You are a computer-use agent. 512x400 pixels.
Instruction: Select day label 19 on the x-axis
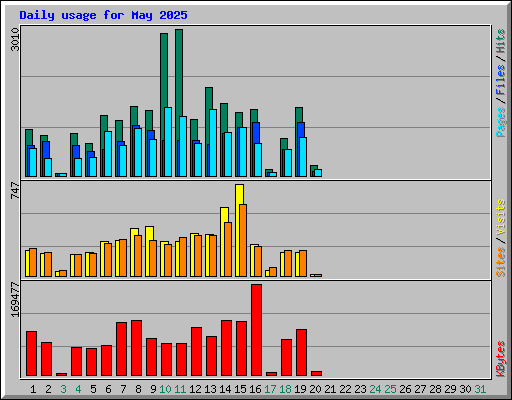click(300, 389)
